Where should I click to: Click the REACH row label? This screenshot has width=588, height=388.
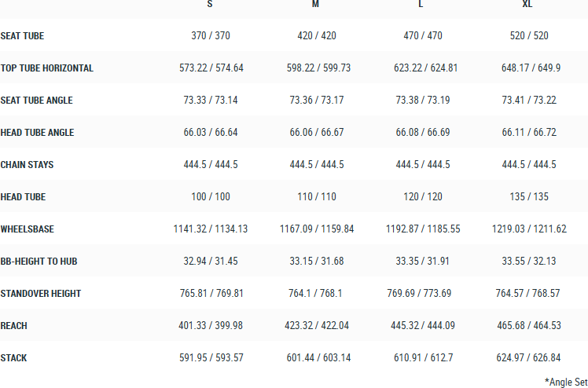14,326
